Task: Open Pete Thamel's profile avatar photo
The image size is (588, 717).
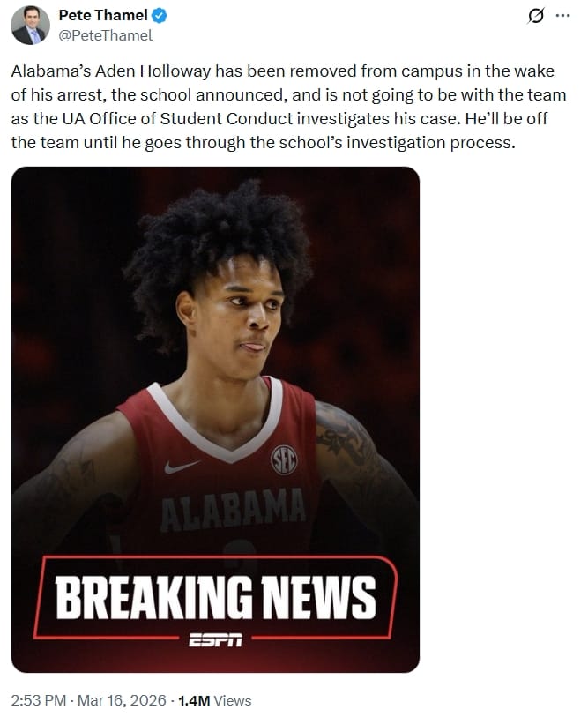Action: (x=30, y=26)
